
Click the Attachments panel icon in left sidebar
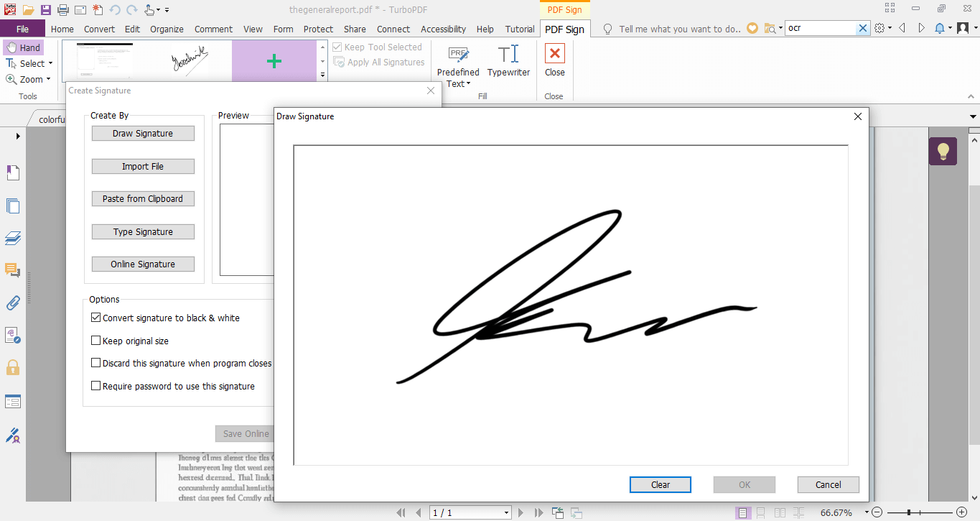13,303
